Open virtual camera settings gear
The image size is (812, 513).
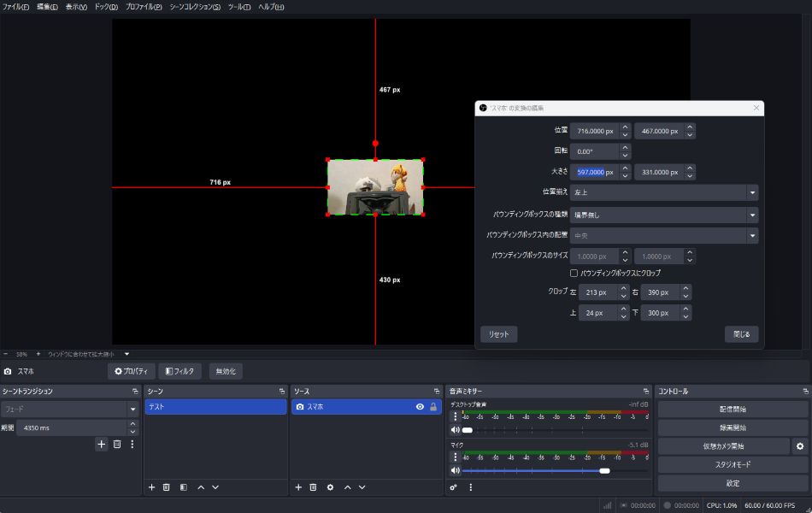point(800,446)
